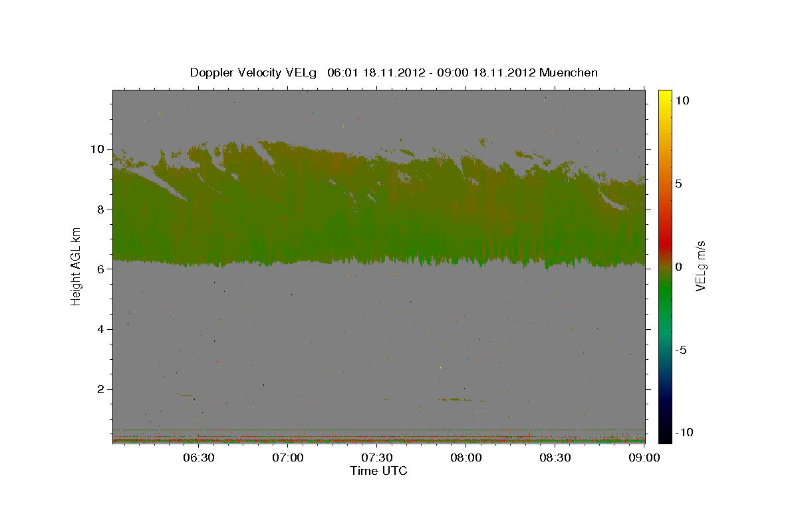Viewport: 798px width, 532px height.
Task: Click the 'Height AGL km' axis label
Action: click(76, 265)
